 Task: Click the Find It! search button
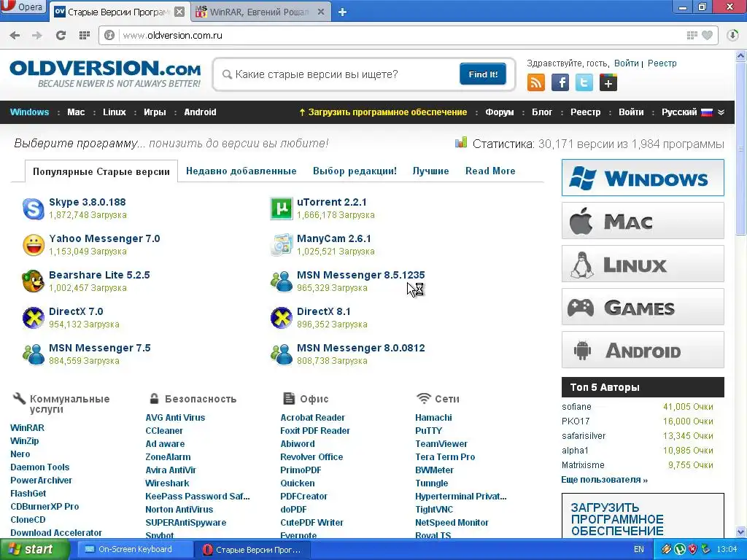point(483,74)
